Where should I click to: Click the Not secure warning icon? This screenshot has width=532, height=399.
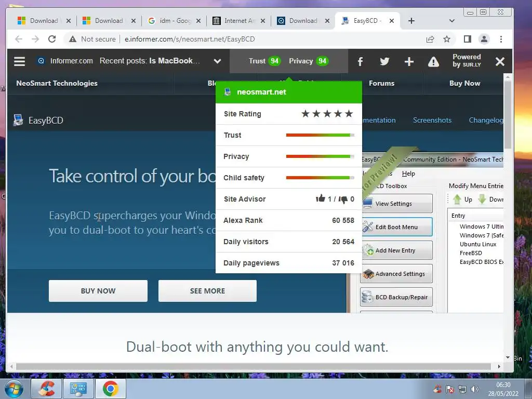[73, 39]
